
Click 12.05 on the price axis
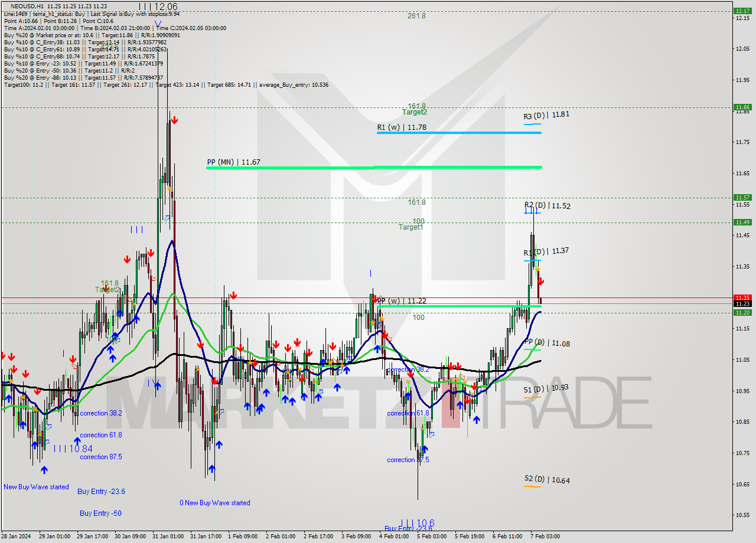[743, 49]
